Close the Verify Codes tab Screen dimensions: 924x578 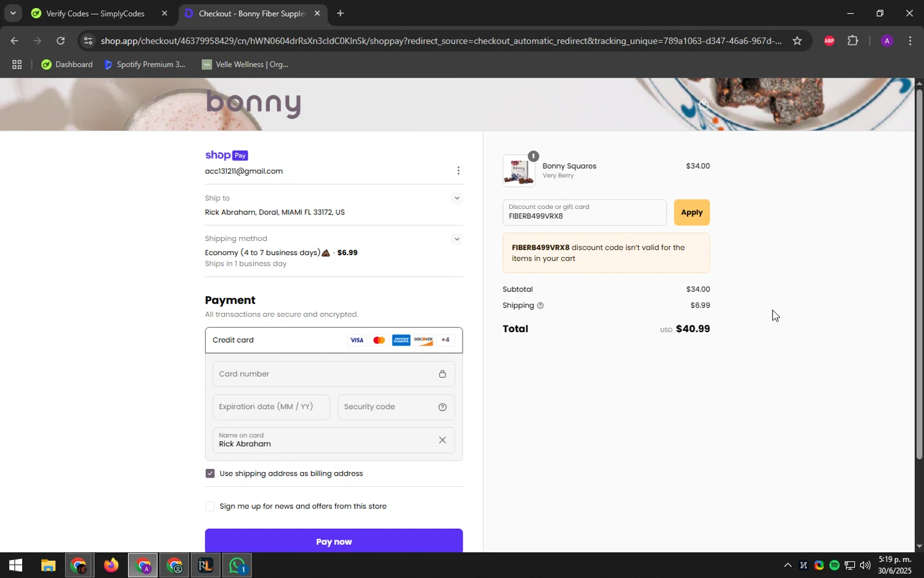[x=164, y=14]
